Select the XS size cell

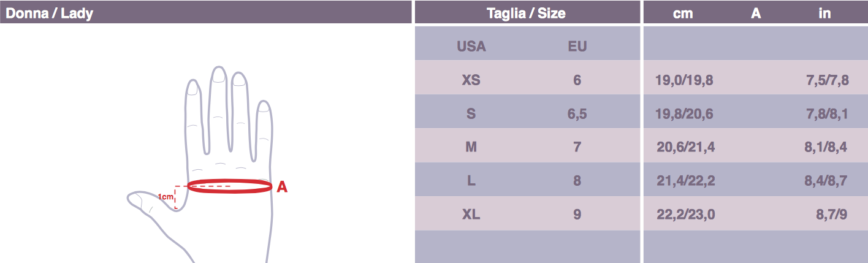471,80
